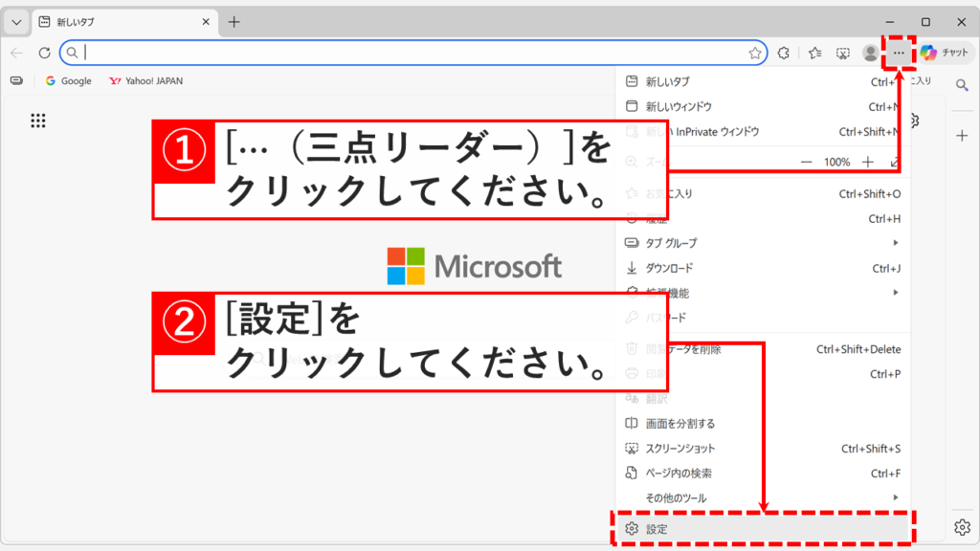Open ダウンロード from the menu

pos(675,268)
